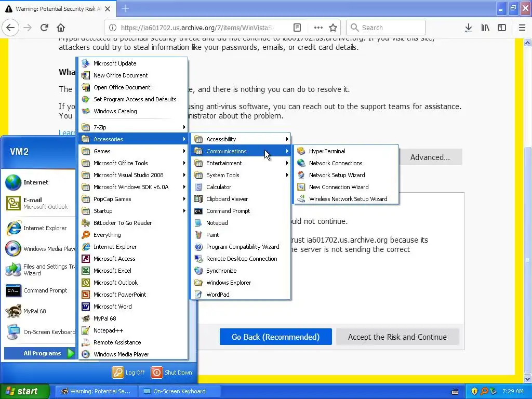532x399 pixels.
Task: Select Accessories menu item
Action: (133, 139)
